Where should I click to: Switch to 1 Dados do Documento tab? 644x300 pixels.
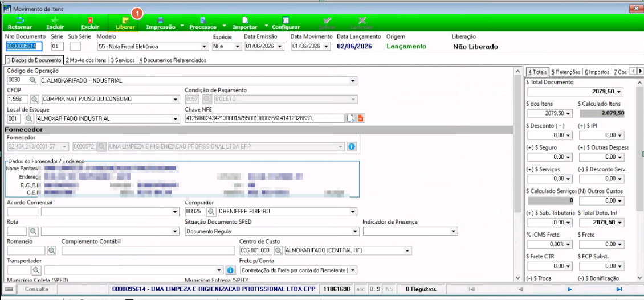point(34,60)
